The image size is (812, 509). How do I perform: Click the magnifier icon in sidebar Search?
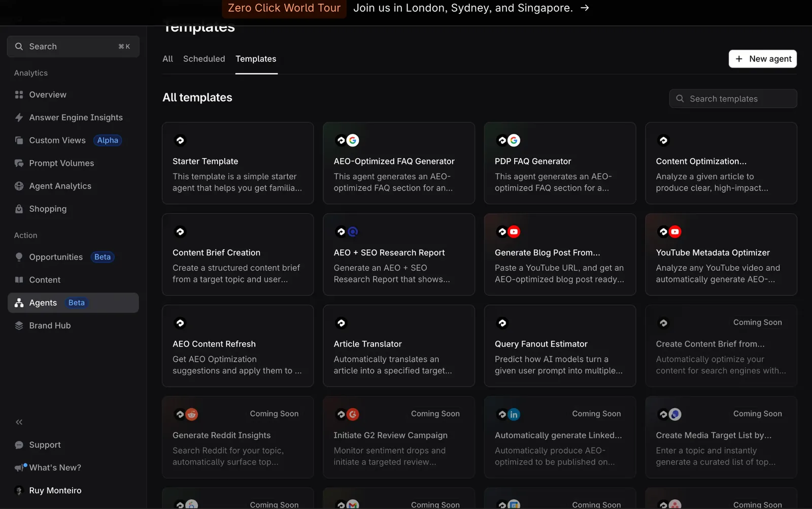click(x=19, y=46)
